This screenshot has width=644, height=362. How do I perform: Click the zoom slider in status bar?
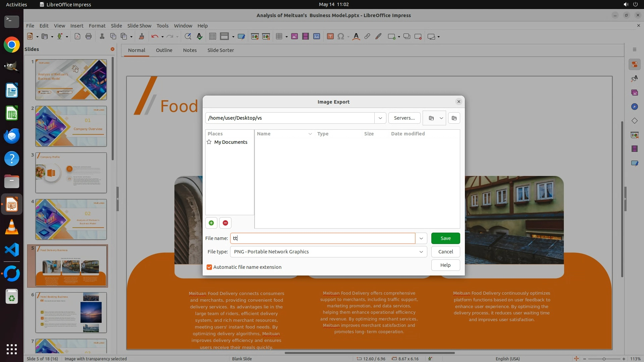point(604,359)
